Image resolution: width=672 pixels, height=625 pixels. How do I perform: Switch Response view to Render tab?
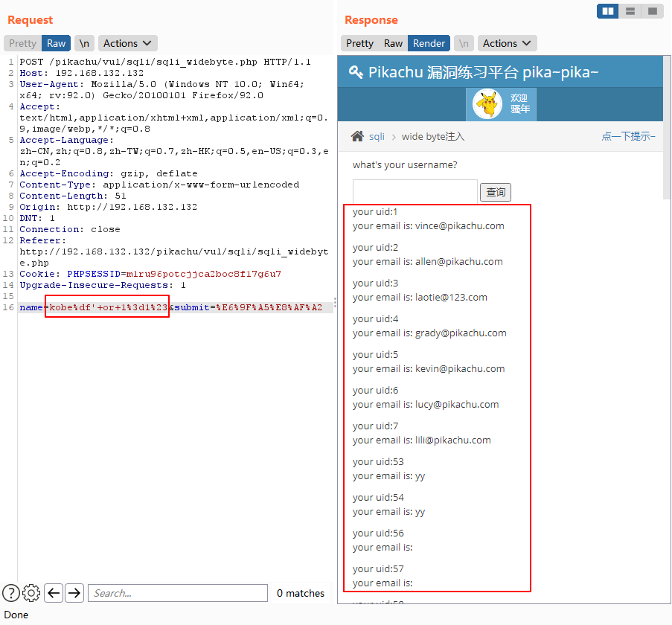pyautogui.click(x=429, y=43)
